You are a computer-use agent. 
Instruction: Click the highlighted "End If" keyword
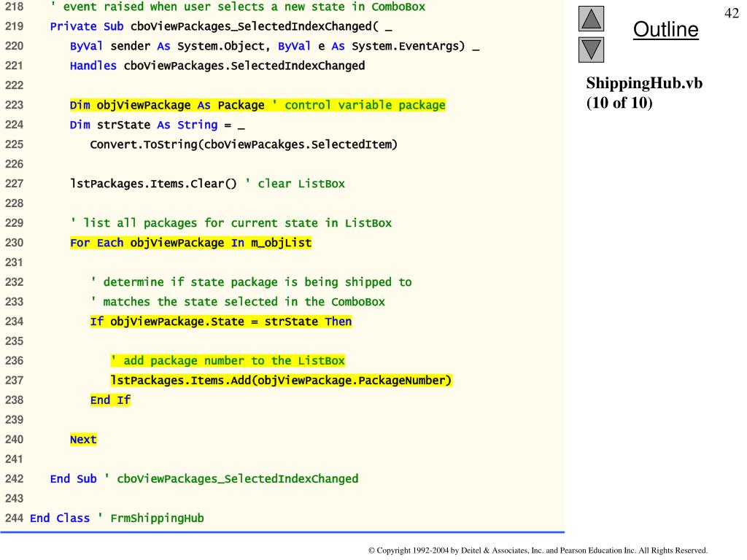tap(110, 400)
